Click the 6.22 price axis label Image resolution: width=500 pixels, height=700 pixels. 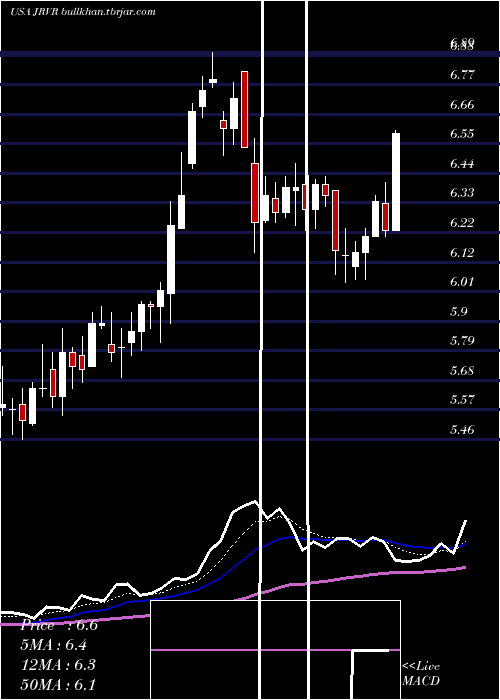click(x=462, y=223)
